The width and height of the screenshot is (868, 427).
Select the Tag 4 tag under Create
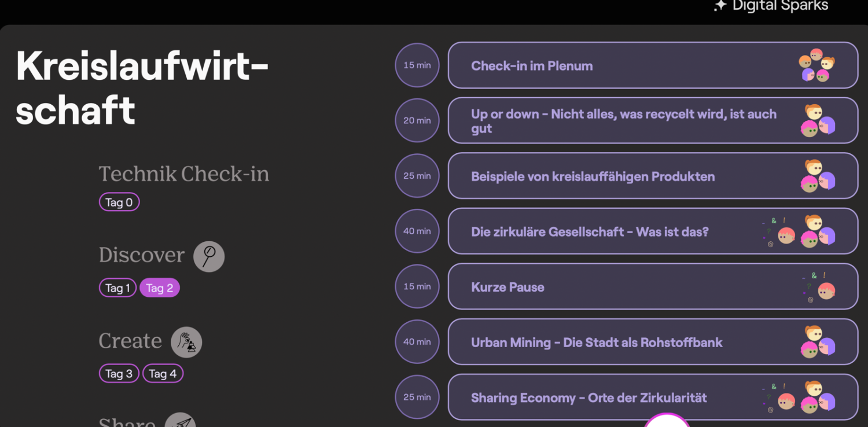click(163, 373)
